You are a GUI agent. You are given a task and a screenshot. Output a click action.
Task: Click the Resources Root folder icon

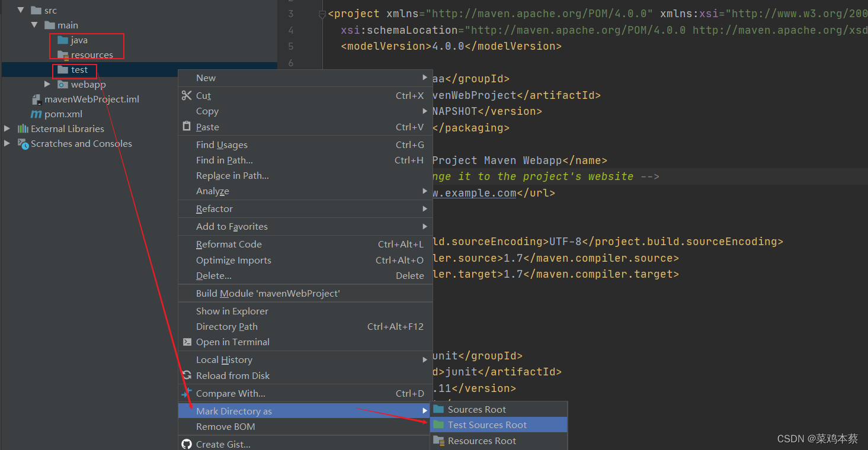440,441
